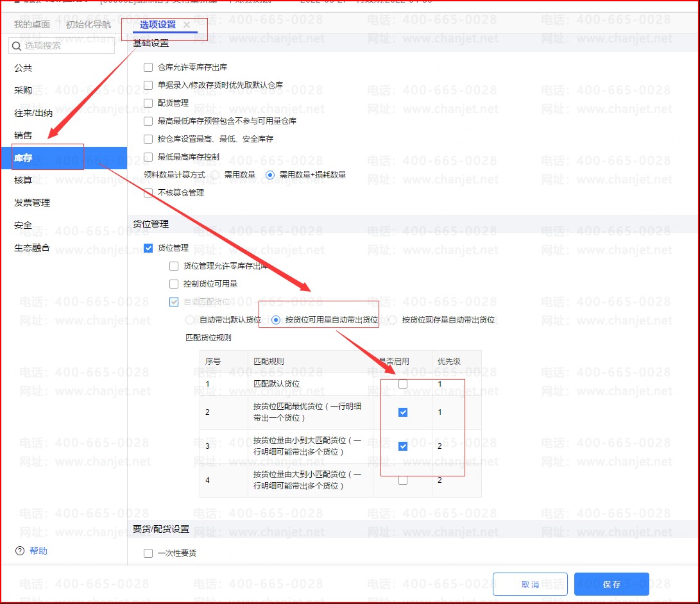Screen dimensions: 700x604
Task: Click priority cell of 按货位量由大到小 row
Action: coord(457,480)
